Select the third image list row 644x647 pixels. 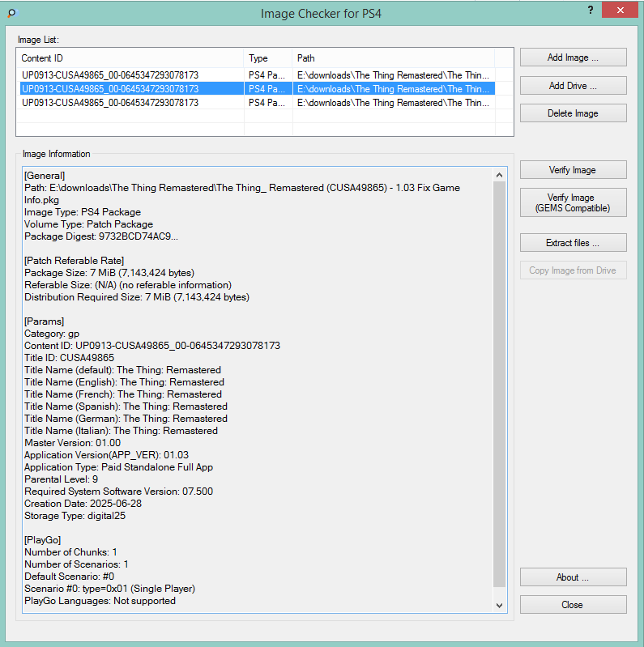click(256, 102)
